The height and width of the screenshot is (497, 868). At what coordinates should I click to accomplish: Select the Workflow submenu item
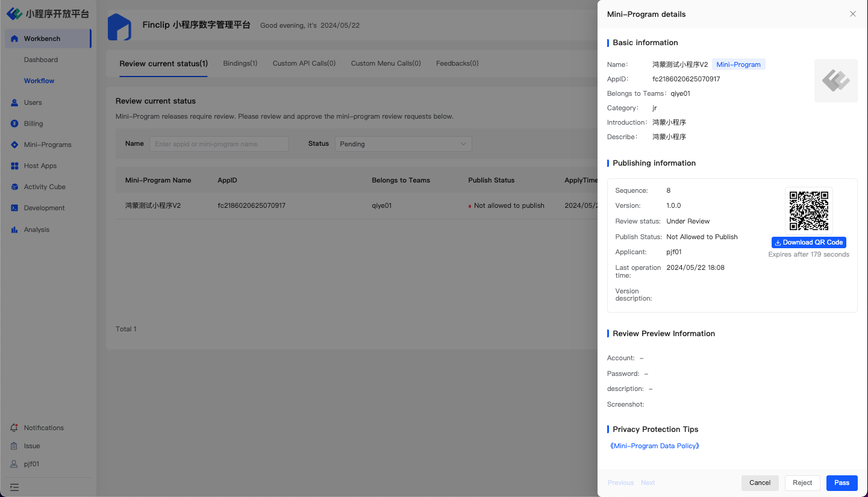[x=39, y=81]
